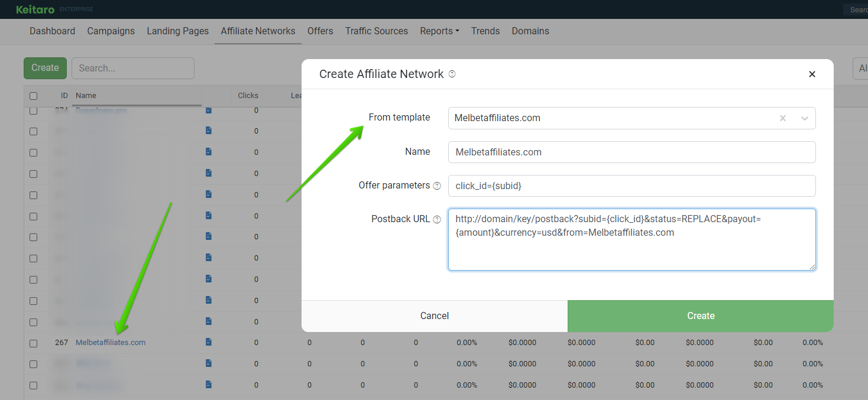Navigate to Traffic Sources
This screenshot has width=868, height=400.
click(x=377, y=31)
